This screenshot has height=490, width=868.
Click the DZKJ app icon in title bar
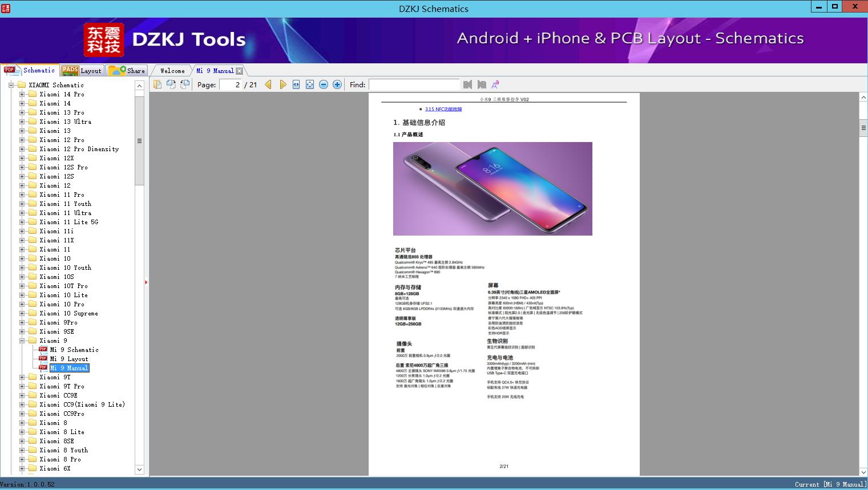pyautogui.click(x=6, y=8)
